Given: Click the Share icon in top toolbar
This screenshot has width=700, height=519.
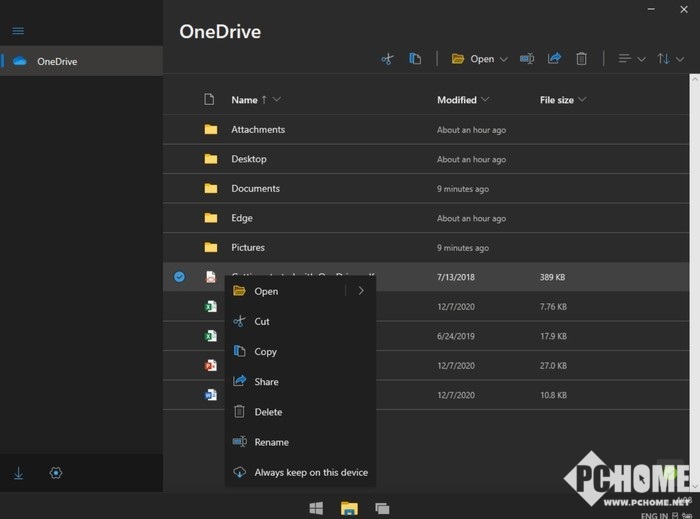Looking at the screenshot, I should coord(554,59).
